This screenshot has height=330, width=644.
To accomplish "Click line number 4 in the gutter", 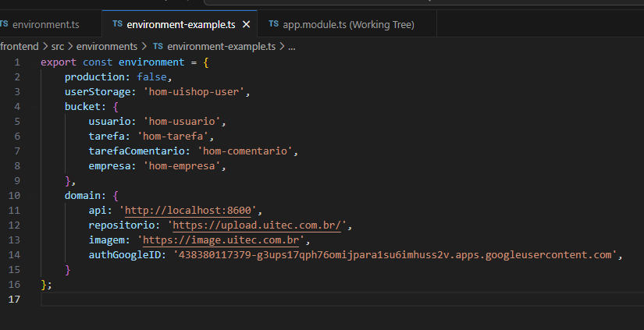I will pyautogui.click(x=16, y=107).
